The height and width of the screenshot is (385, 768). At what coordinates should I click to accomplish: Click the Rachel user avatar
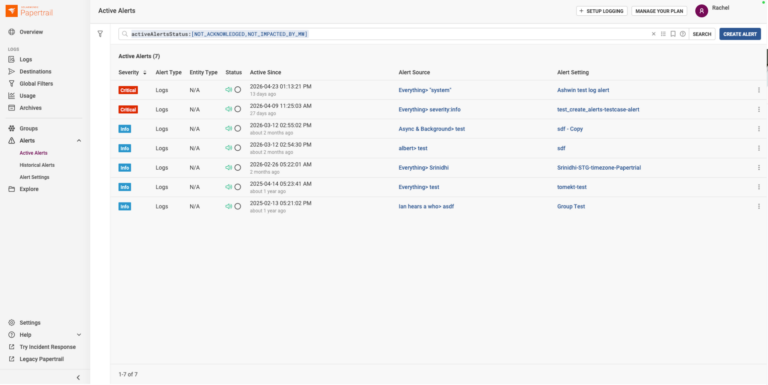point(701,11)
